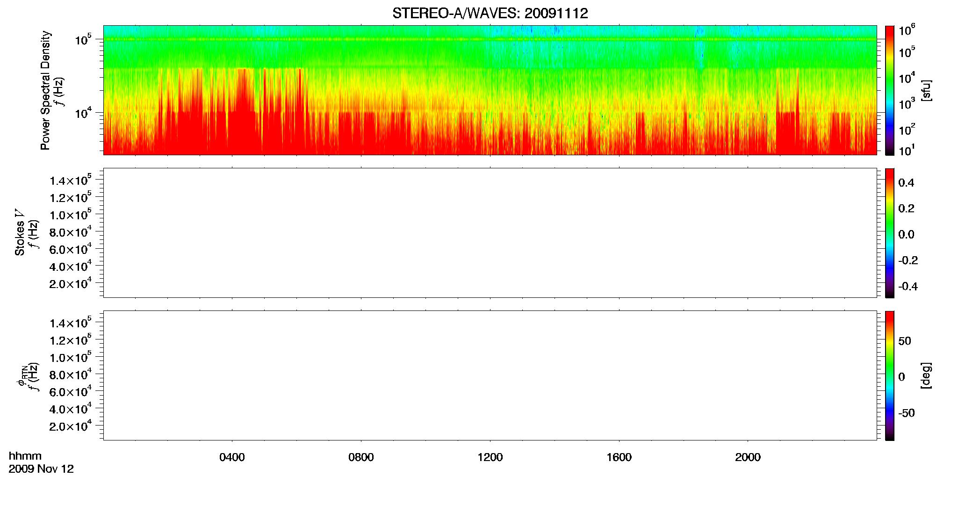Image resolution: width=980 pixels, height=505 pixels.
Task: Click the empty Stokes V plot panel
Action: [x=490, y=232]
